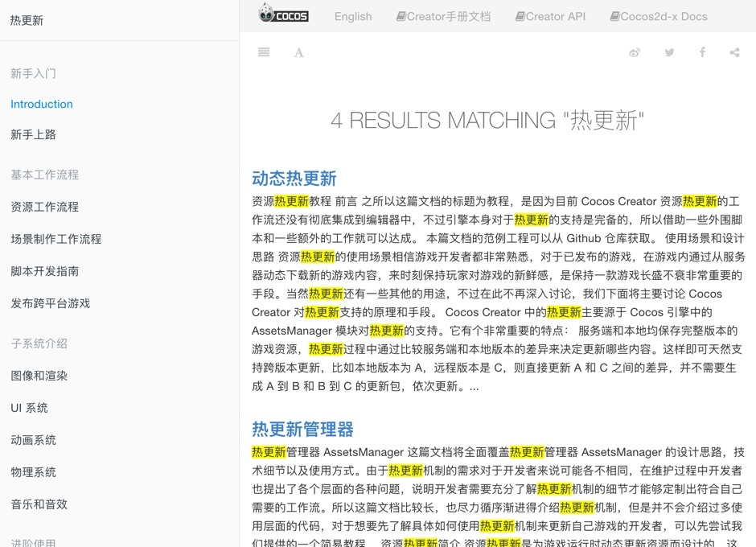Open UI 系统 chapter
This screenshot has width=756, height=547.
pos(30,408)
